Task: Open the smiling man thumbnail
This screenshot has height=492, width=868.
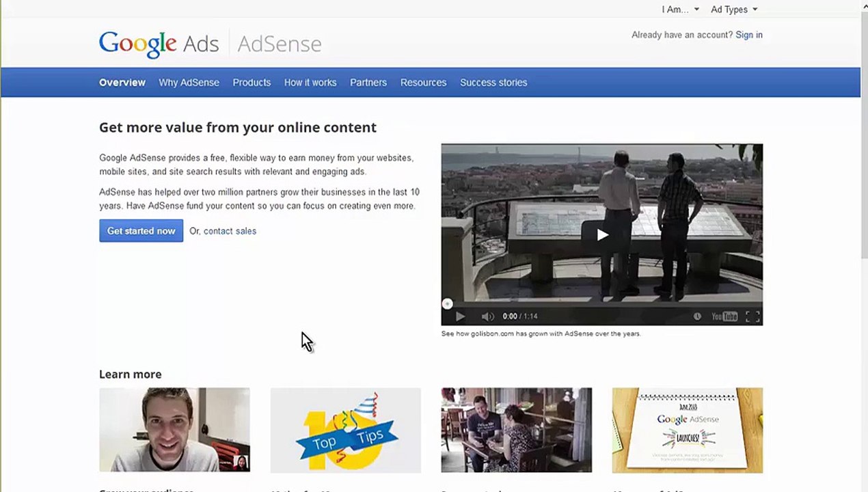Action: pos(174,430)
